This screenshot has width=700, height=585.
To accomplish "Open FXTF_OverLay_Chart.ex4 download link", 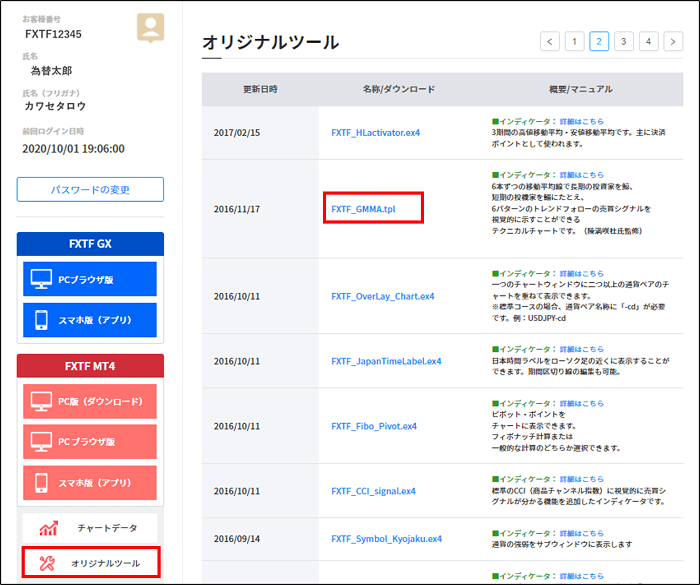I will (383, 296).
